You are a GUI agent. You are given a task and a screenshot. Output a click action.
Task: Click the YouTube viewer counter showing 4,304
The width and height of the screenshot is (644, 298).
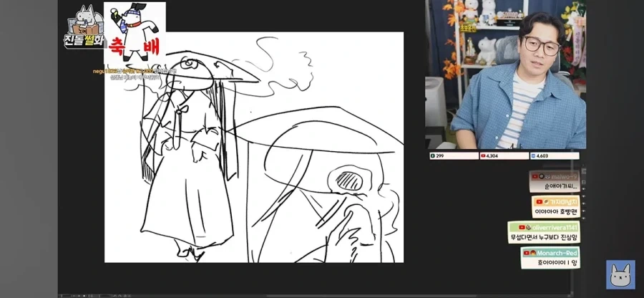(x=504, y=155)
